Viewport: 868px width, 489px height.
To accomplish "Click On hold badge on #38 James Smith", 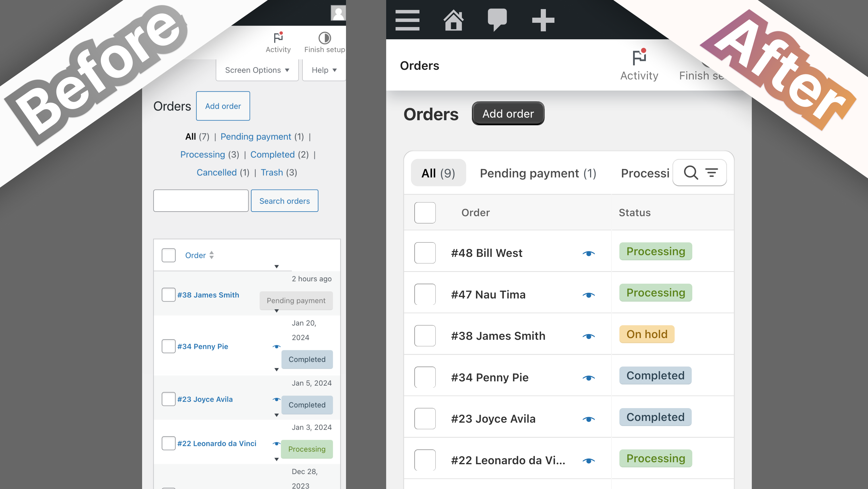I will point(647,334).
